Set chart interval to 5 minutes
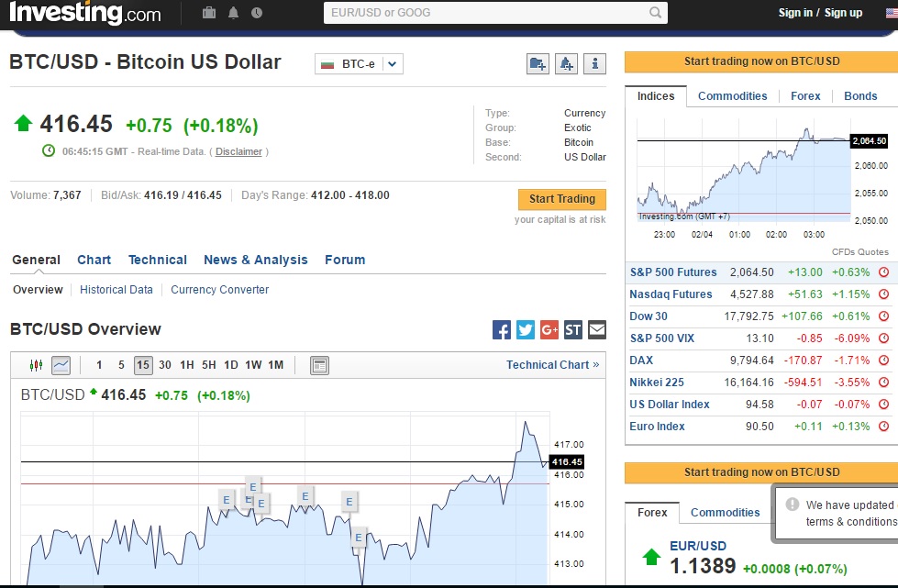Screen dimensions: 898x588 point(121,365)
